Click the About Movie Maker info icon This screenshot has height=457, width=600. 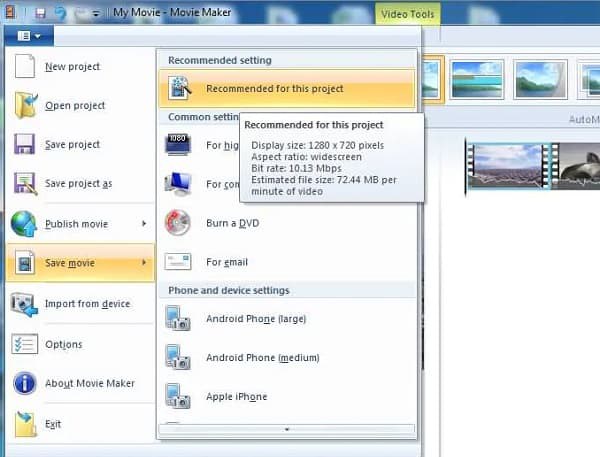[x=24, y=383]
